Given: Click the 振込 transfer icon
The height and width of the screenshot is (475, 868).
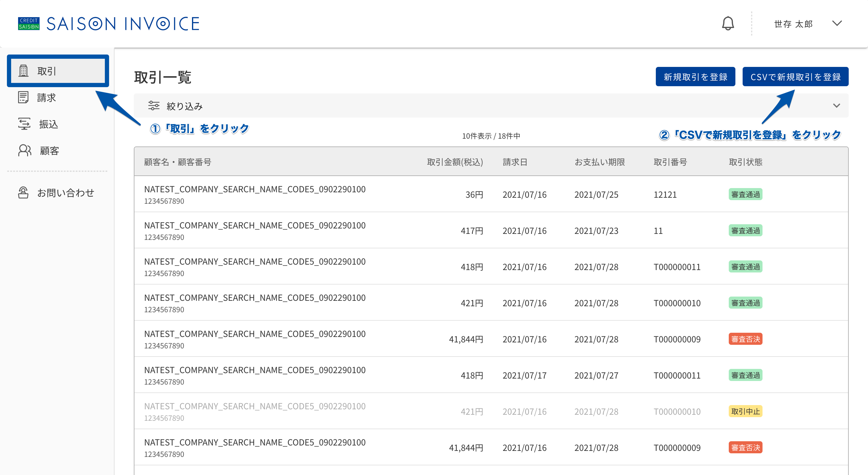Looking at the screenshot, I should pyautogui.click(x=24, y=124).
